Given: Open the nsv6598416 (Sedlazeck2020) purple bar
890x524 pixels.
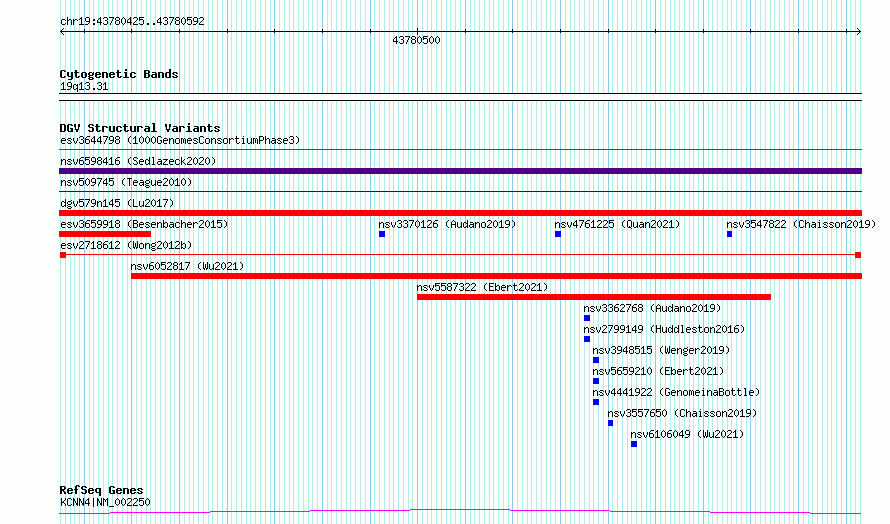Looking at the screenshot, I should [x=460, y=171].
